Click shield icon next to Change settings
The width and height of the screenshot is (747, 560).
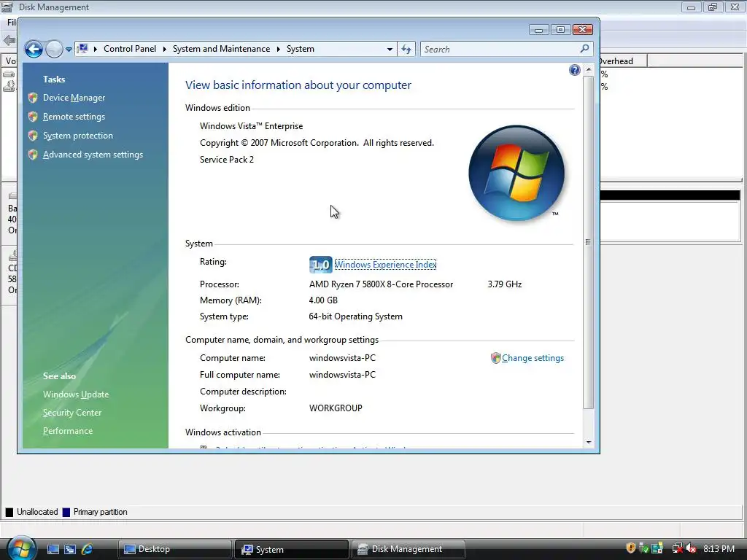pos(495,358)
